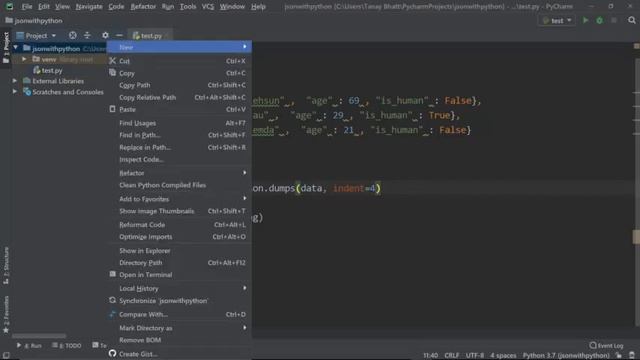640x360 pixels.
Task: Click the tool window quick-access icon at bottom-left corner
Action: [6, 355]
